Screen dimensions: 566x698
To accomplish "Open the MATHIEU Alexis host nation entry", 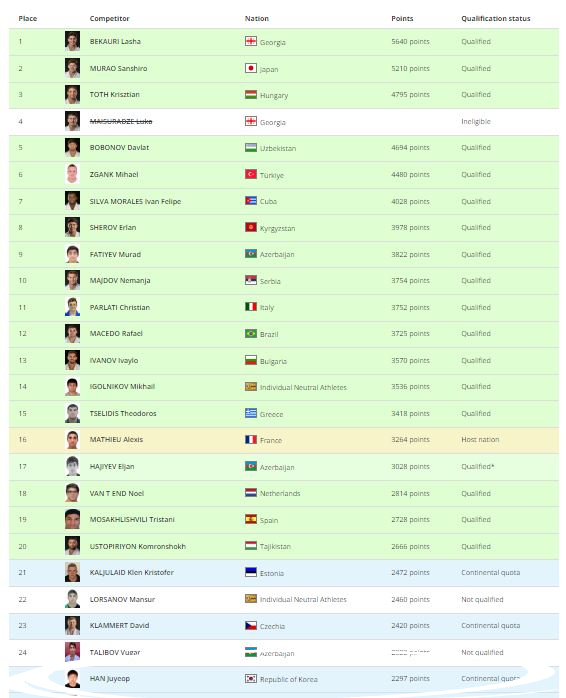I will coord(116,439).
